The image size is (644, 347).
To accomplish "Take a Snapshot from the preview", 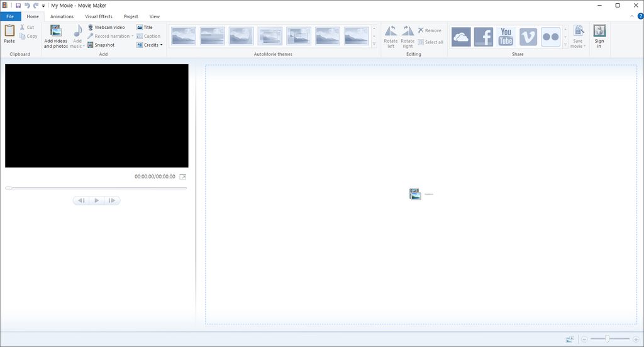I will [x=101, y=45].
